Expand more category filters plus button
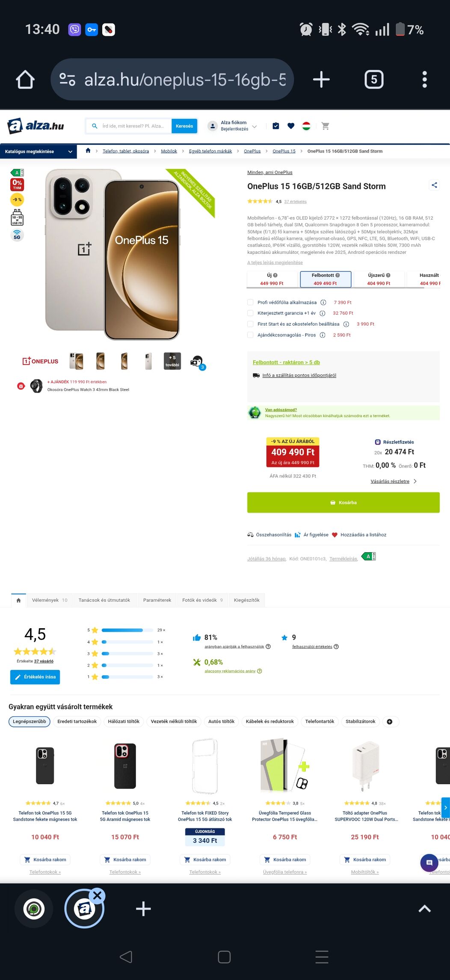Viewport: 450px width, 980px height. (390, 721)
